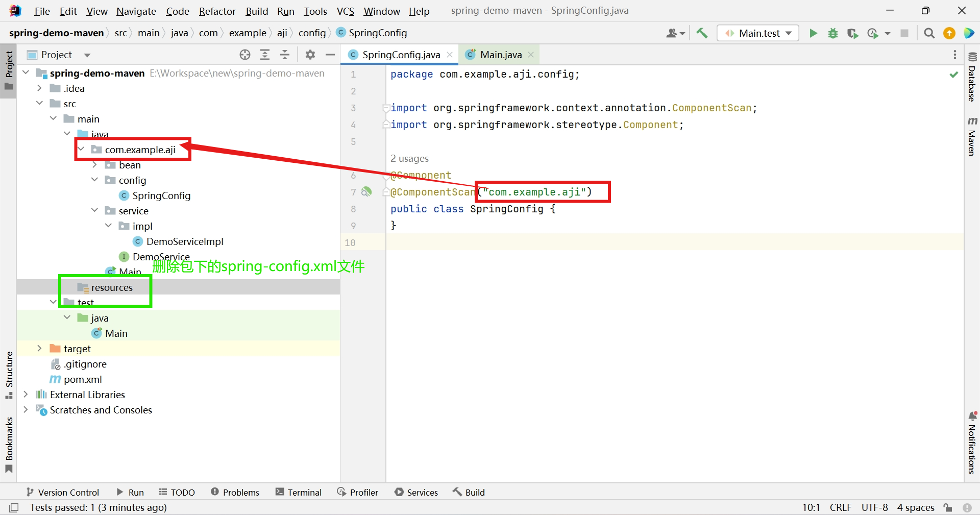Toggle the Project side tool button

pyautogui.click(x=9, y=70)
